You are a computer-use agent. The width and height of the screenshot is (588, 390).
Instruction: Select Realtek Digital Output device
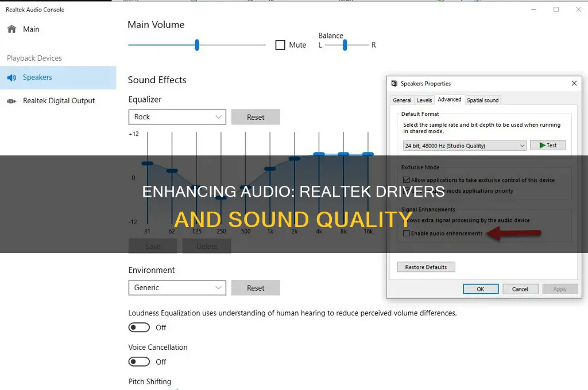pyautogui.click(x=58, y=101)
